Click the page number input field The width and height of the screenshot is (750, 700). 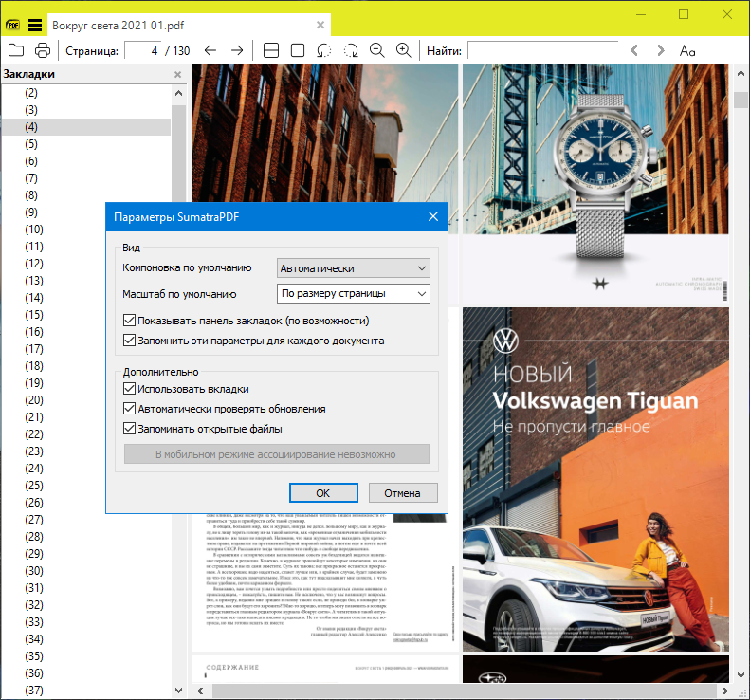click(142, 50)
